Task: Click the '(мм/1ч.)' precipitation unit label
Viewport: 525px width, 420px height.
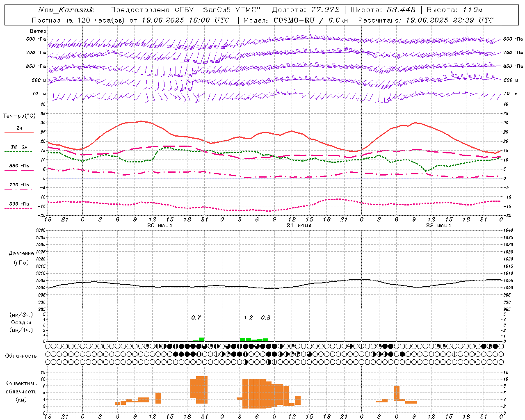Action: [21, 330]
